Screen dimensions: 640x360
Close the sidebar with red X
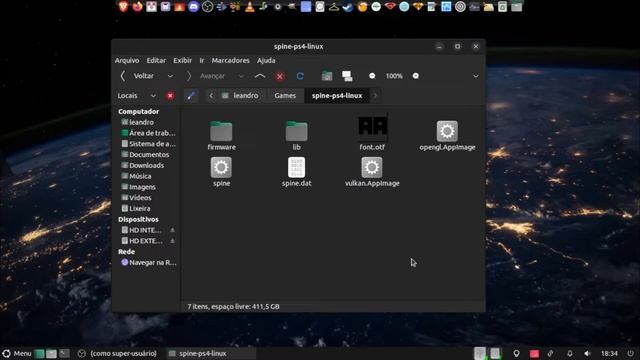coord(170,96)
